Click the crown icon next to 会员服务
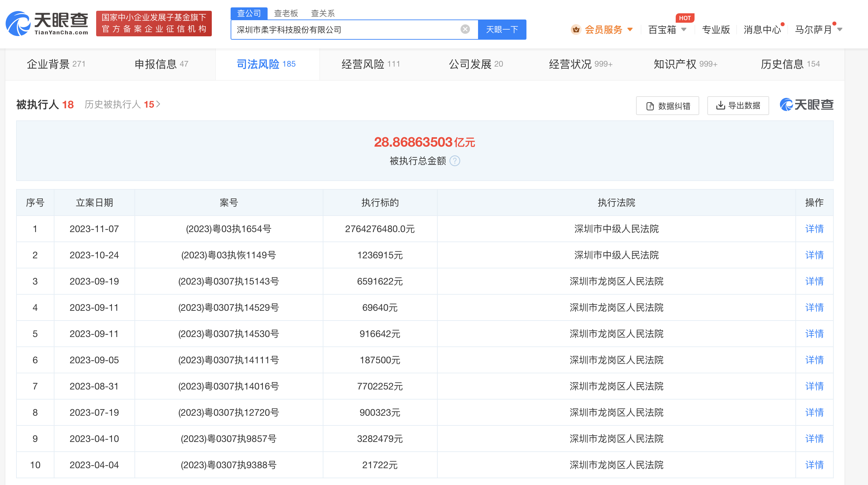Screen dimensions: 868x485 pos(577,30)
